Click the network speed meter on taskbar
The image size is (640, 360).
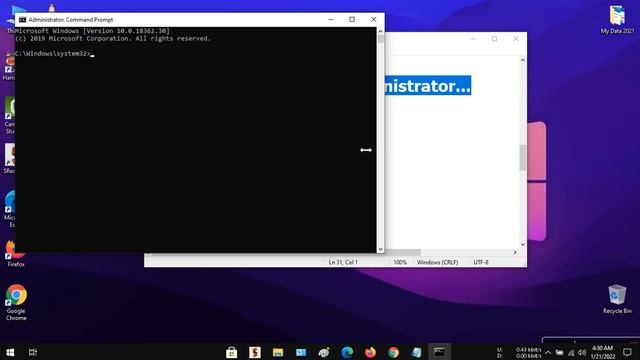point(519,353)
